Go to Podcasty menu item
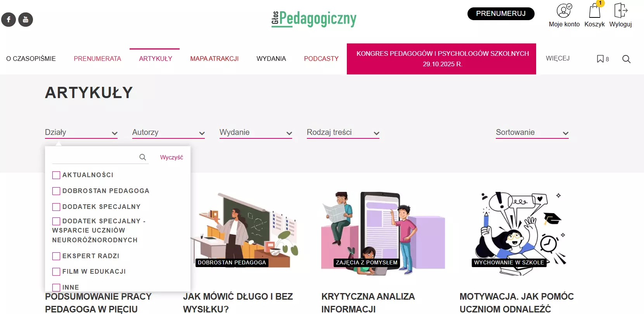The image size is (644, 314). [321, 59]
